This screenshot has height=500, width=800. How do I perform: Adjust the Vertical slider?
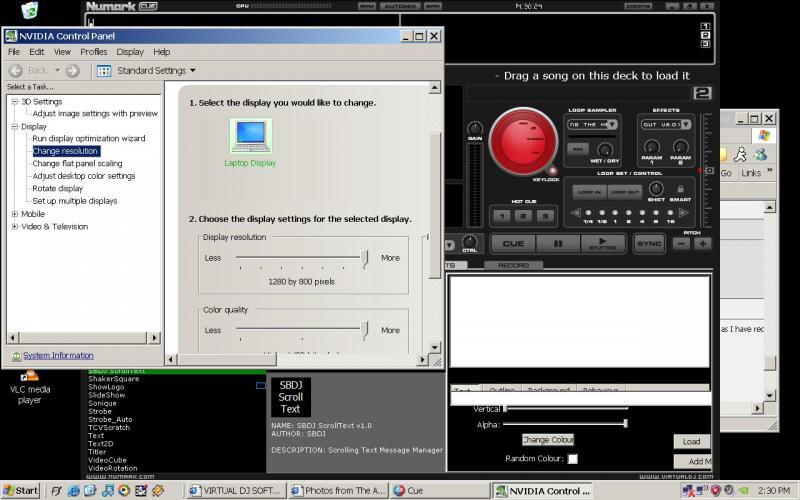pos(505,409)
